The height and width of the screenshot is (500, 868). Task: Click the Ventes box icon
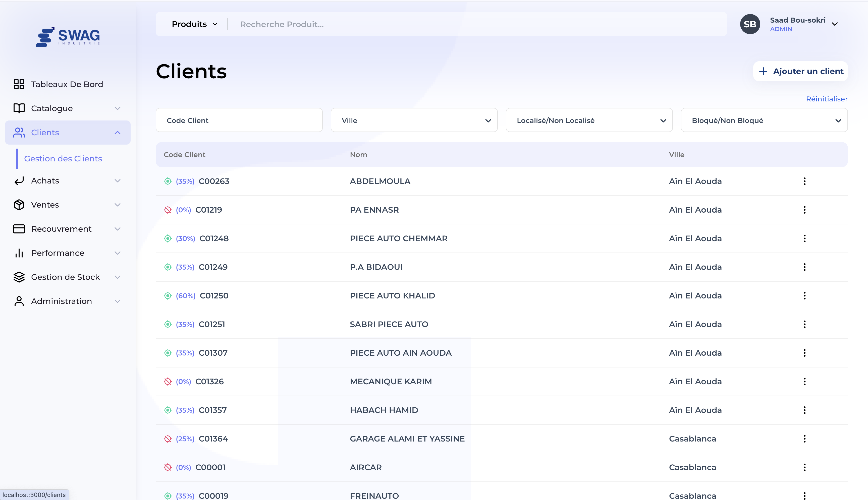pyautogui.click(x=19, y=205)
